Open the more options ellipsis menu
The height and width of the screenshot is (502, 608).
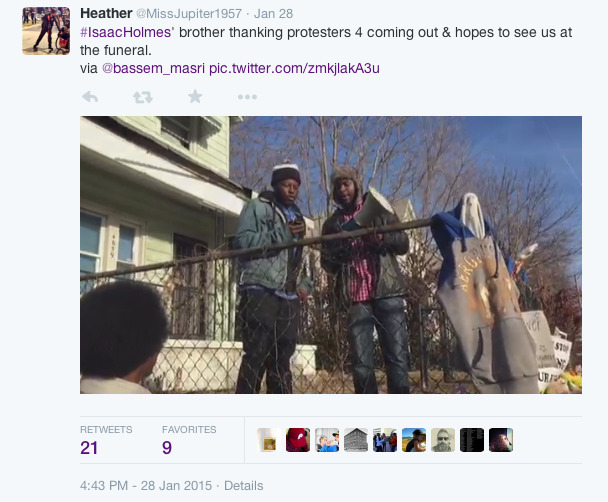coord(247,97)
